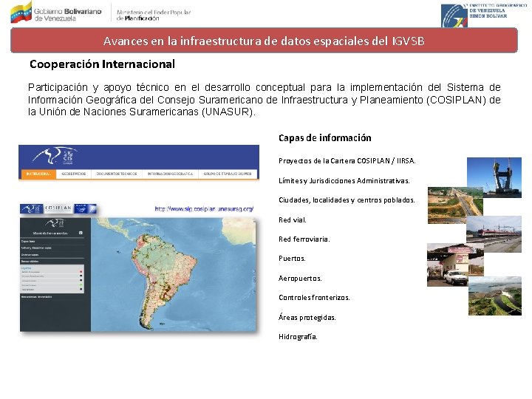Image resolution: width=532 pixels, height=399 pixels.
Task: Collapse the toolbox menu icon in sidebar
Action: 81,233
